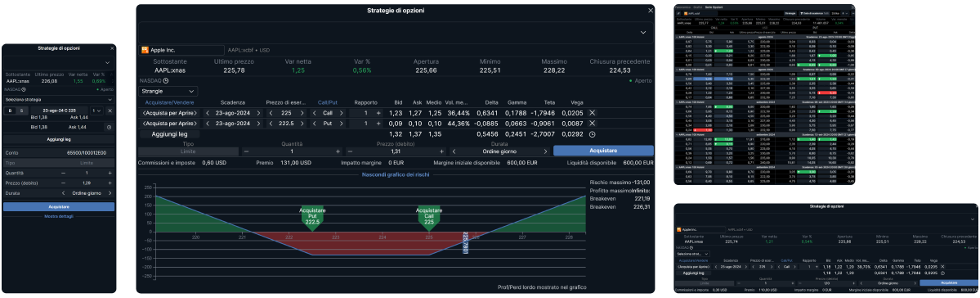Decrease Quantità with minus in left panel
This screenshot has height=298, width=980.
tap(63, 173)
